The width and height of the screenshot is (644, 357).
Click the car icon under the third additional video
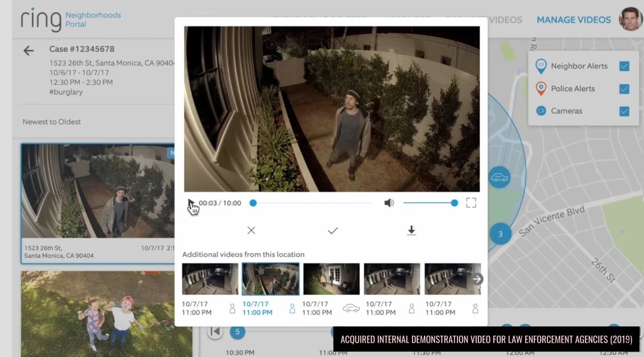(x=351, y=308)
